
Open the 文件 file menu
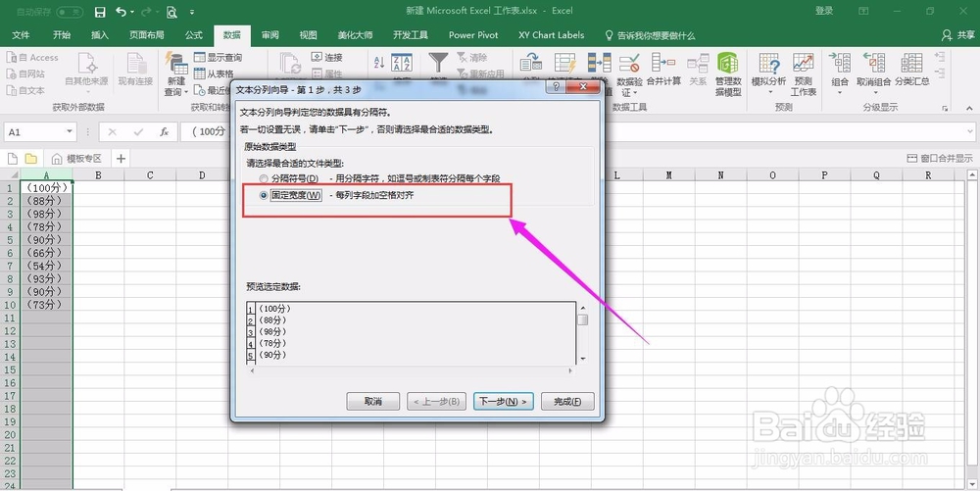(x=21, y=35)
